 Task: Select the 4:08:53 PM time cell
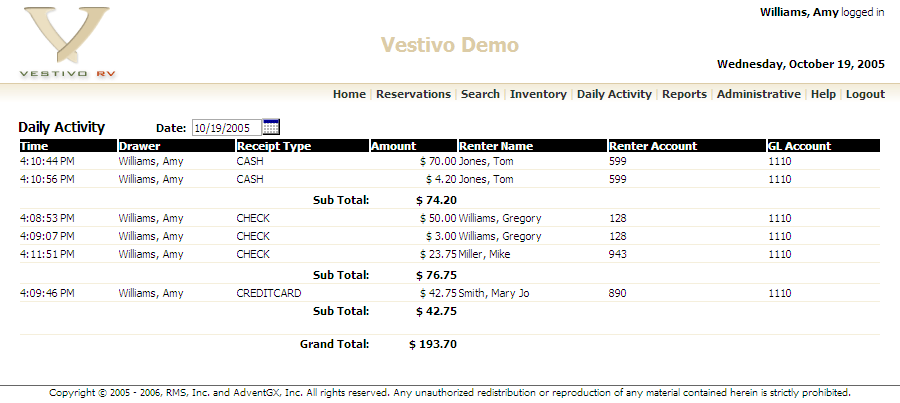click(47, 218)
